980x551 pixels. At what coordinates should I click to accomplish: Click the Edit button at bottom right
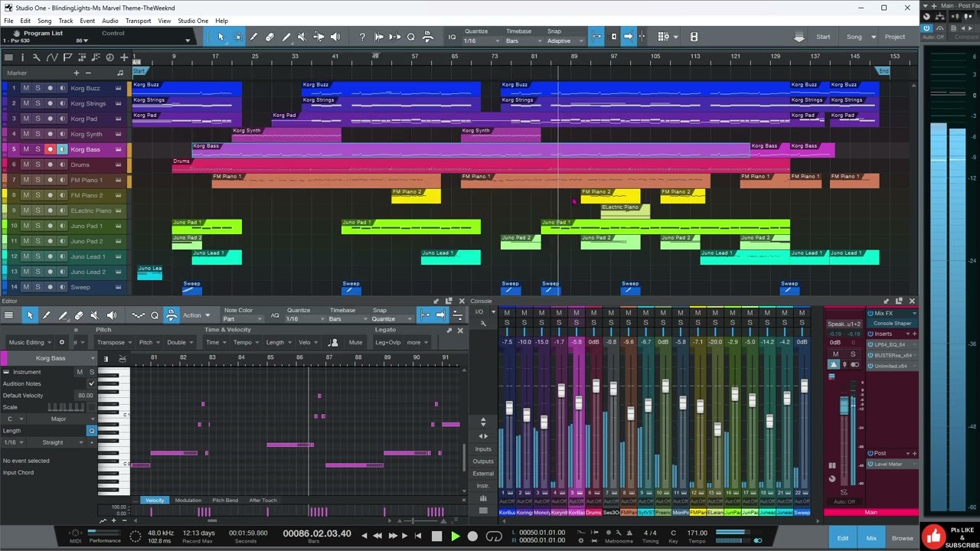click(843, 538)
